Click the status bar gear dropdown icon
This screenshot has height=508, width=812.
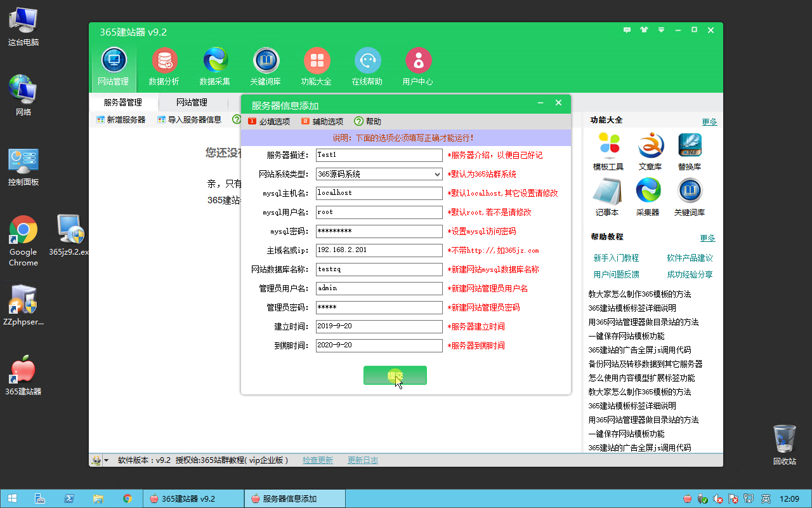pos(100,460)
